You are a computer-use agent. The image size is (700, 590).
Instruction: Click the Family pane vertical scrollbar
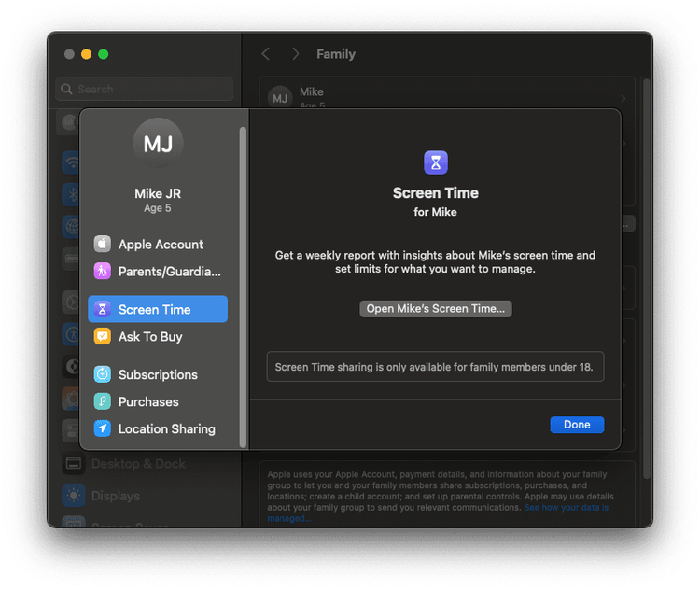(646, 279)
